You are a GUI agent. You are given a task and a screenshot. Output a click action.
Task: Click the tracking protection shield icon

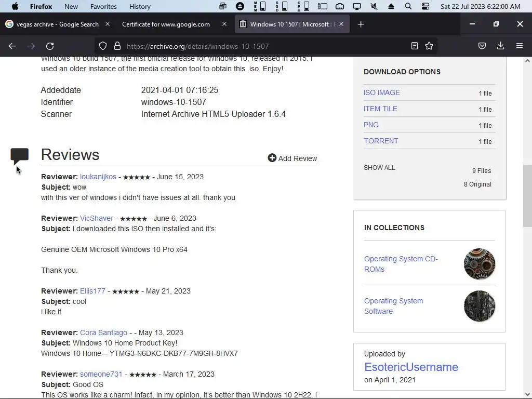click(103, 46)
